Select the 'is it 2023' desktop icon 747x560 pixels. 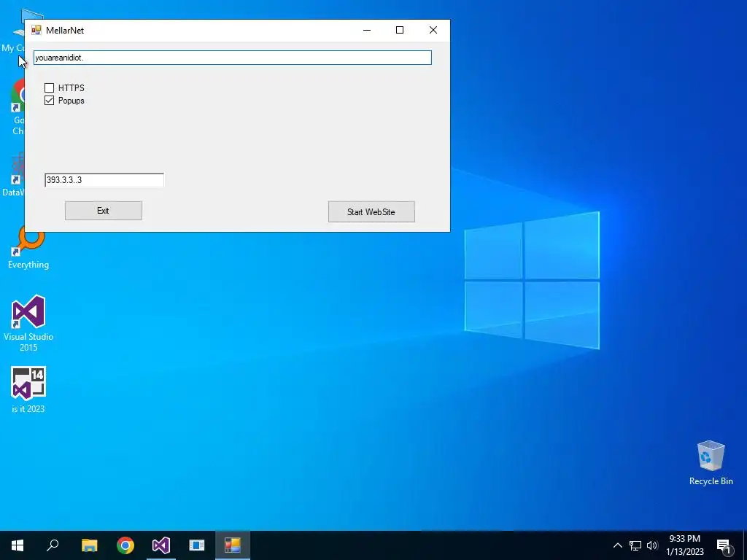point(28,389)
